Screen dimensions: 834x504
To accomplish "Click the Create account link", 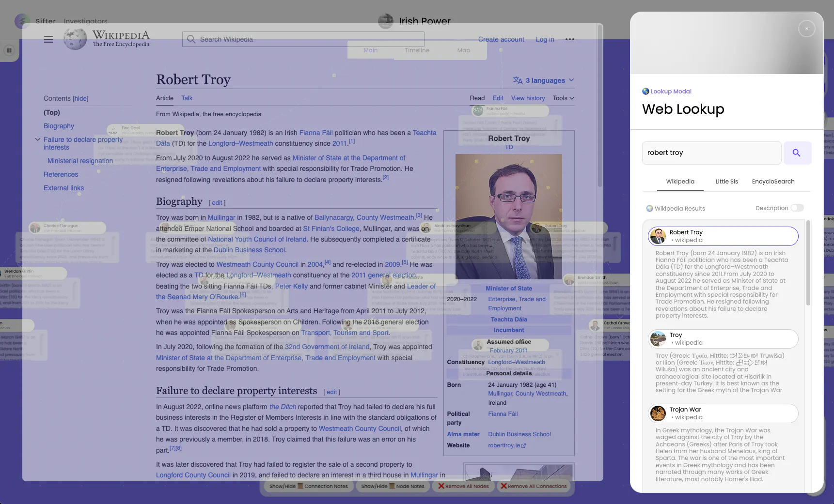I will click(501, 39).
